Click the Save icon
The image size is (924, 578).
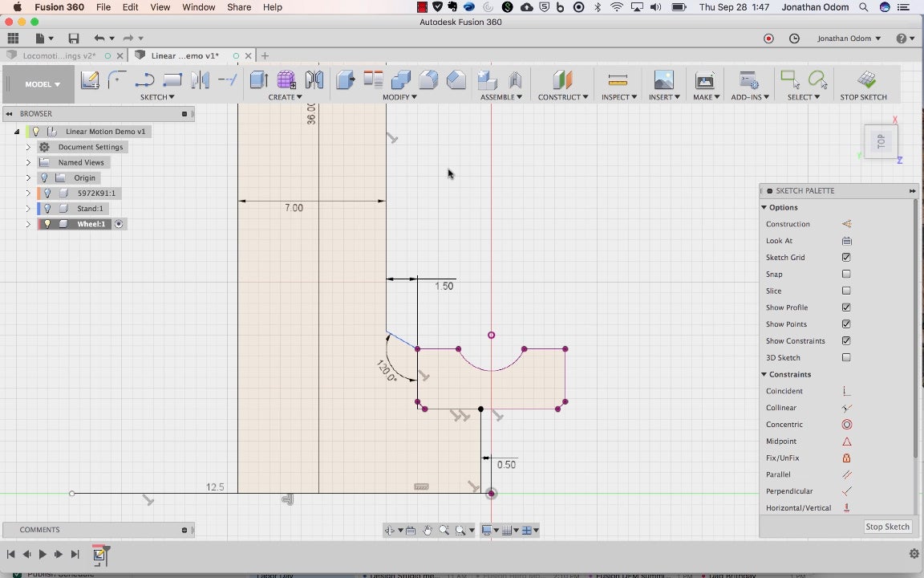coord(74,39)
